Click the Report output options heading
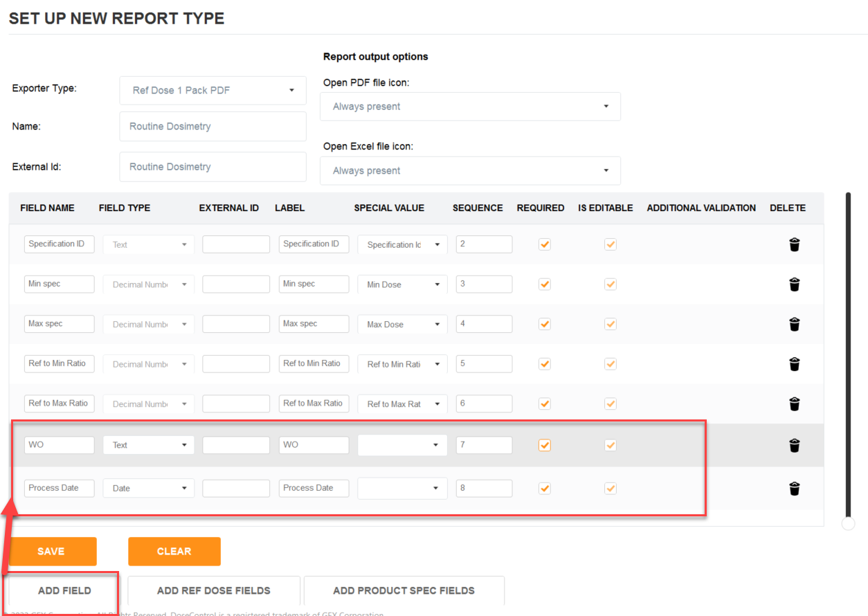 [x=376, y=57]
